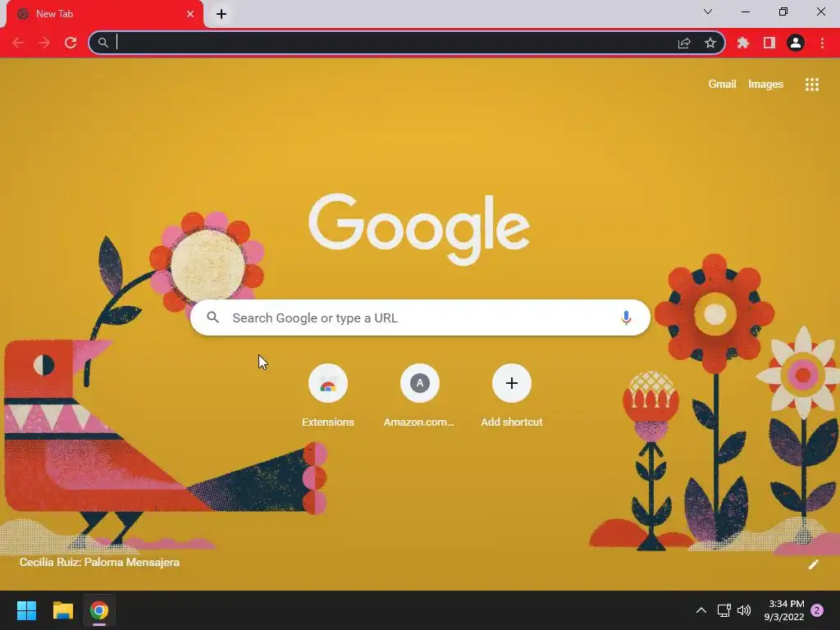The height and width of the screenshot is (630, 840).
Task: Open the volume tray icon
Action: tap(743, 610)
